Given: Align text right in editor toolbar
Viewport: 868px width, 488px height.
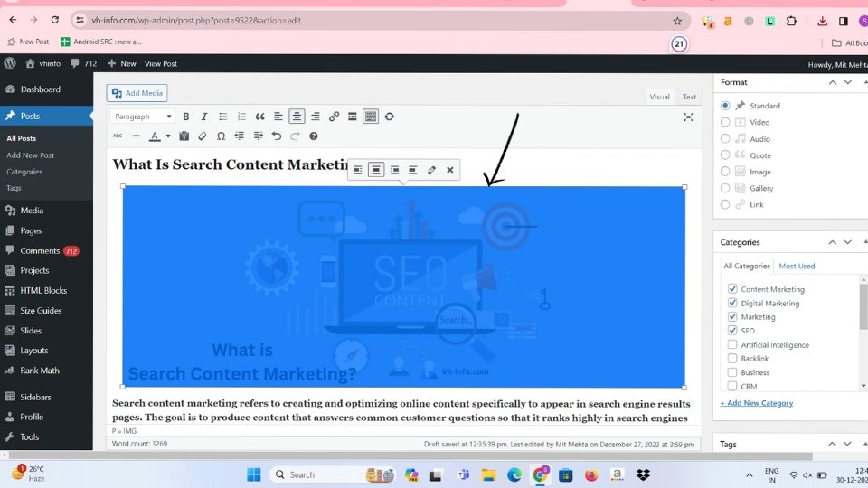Looking at the screenshot, I should tap(316, 117).
